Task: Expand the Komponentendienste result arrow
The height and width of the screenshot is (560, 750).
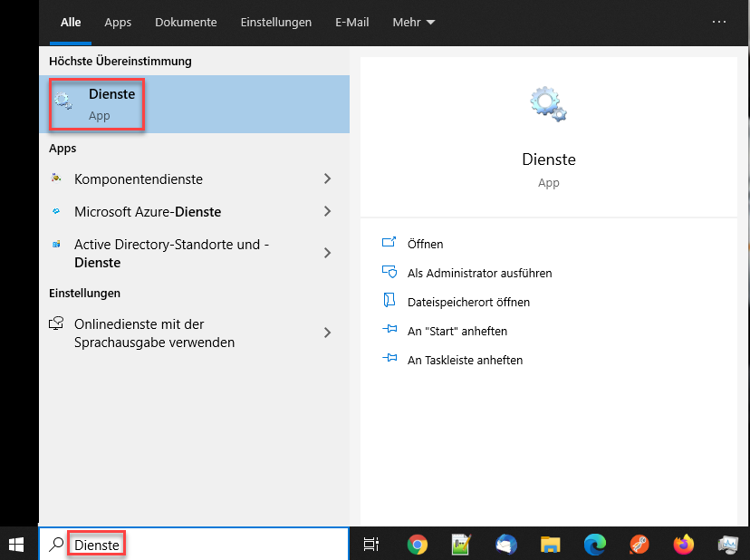Action: 327,179
